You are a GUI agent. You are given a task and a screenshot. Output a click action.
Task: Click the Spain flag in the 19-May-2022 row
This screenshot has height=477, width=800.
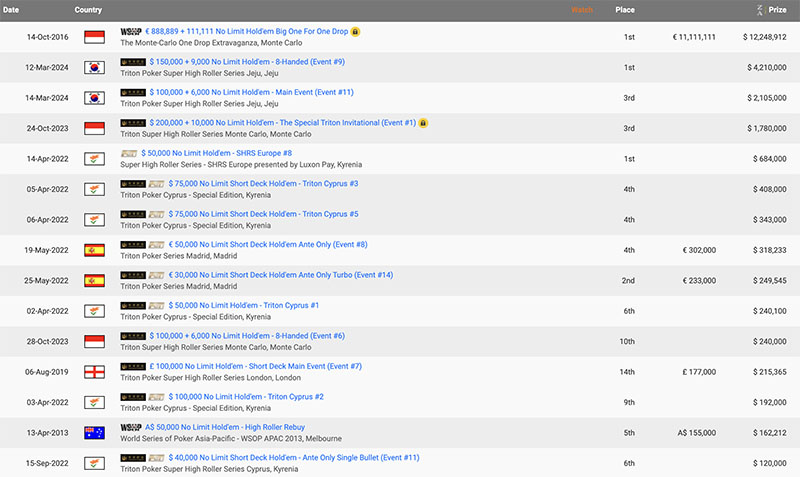[x=95, y=250]
